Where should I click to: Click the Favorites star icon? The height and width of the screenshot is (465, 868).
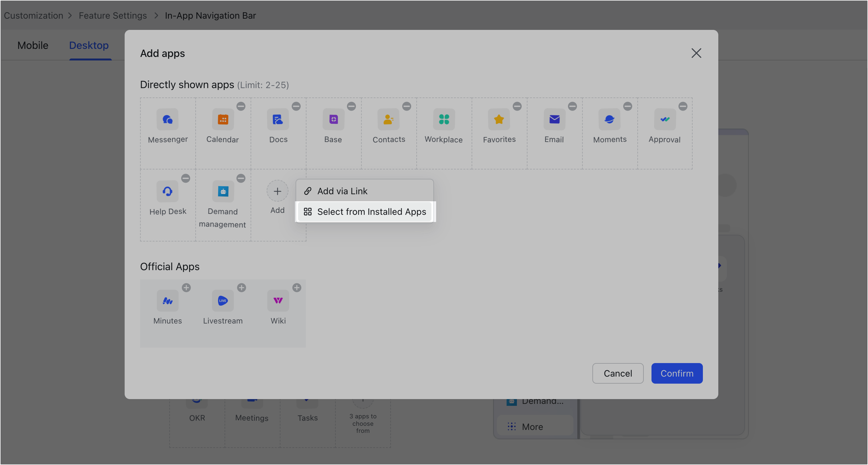(499, 119)
